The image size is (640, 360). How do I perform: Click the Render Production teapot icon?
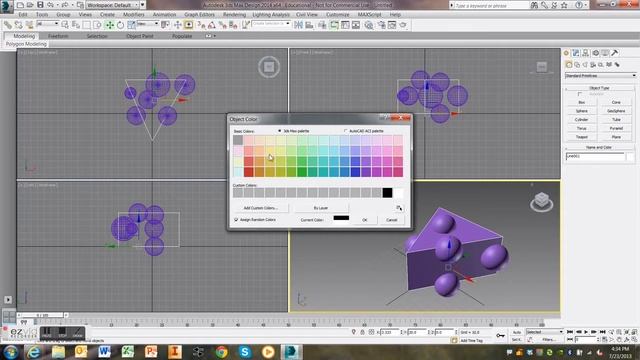pos(403,25)
